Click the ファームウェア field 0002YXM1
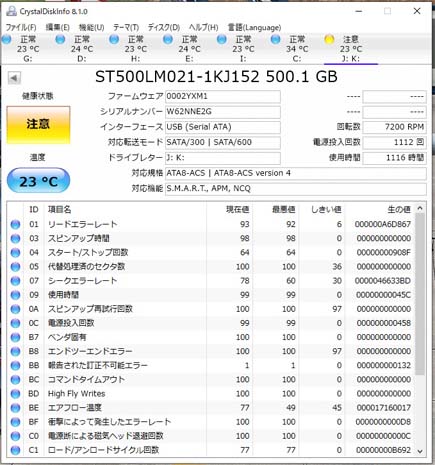This screenshot has width=435, height=465. [x=223, y=96]
